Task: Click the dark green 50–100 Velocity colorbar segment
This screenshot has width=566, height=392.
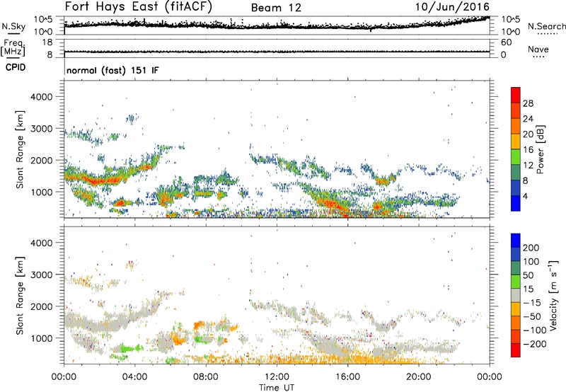Action: (x=516, y=268)
